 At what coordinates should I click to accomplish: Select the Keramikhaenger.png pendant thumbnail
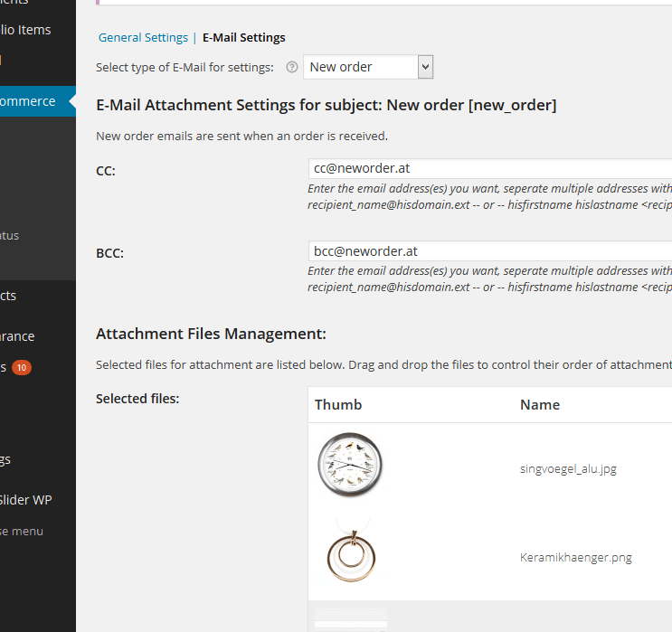(351, 551)
